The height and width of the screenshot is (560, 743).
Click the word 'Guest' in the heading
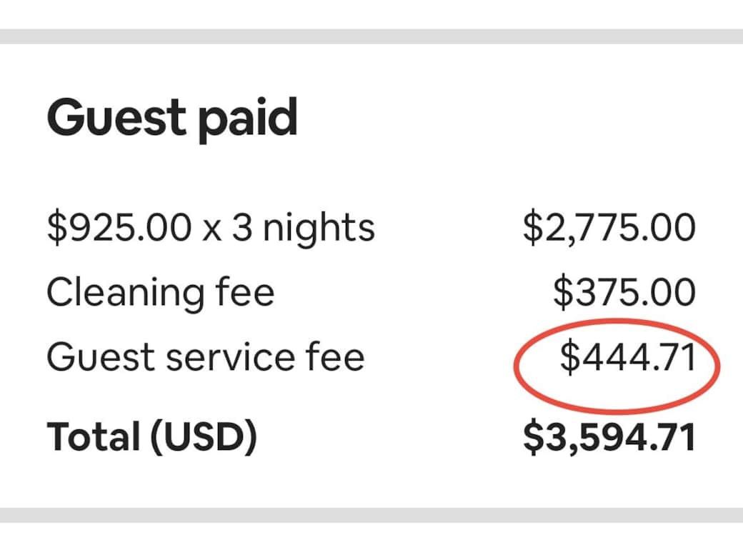click(x=116, y=116)
